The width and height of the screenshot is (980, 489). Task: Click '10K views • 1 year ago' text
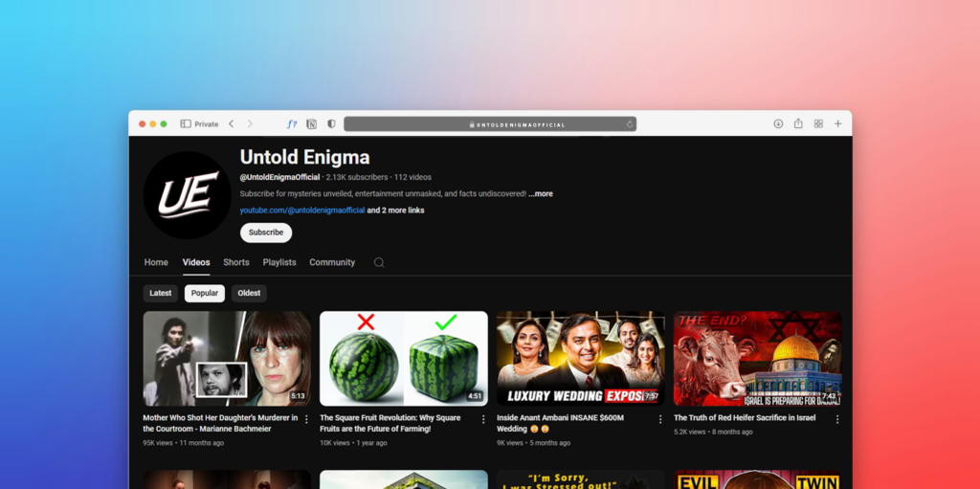tap(353, 443)
